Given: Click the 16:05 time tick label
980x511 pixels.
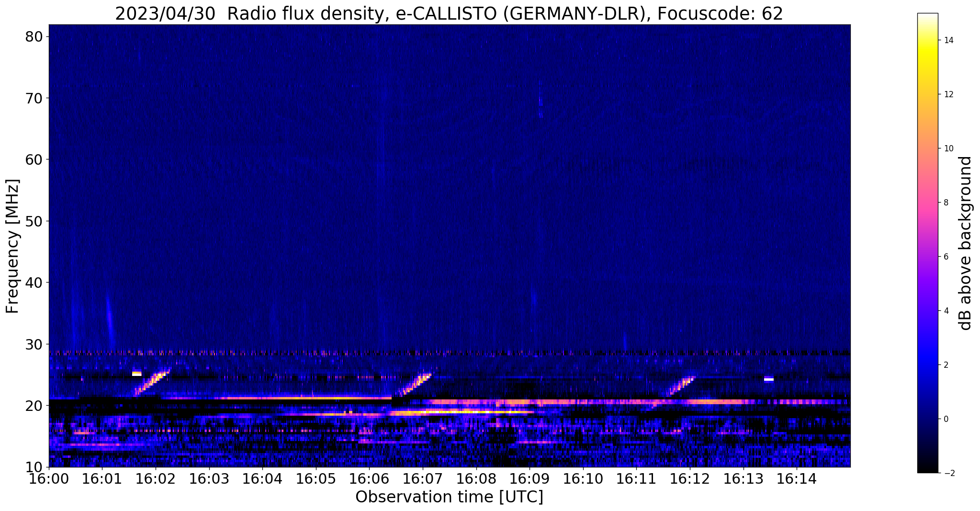Looking at the screenshot, I should [x=316, y=478].
